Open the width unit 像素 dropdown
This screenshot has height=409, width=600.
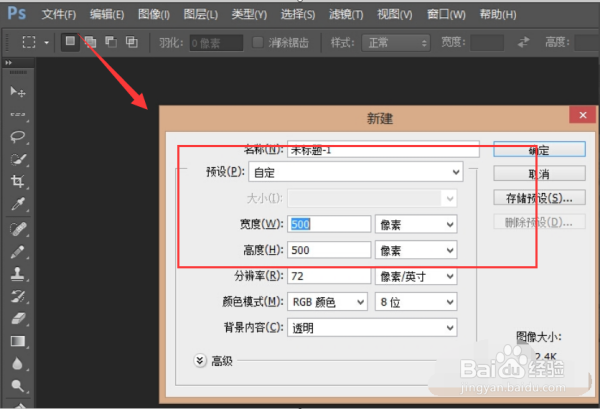[x=416, y=225]
